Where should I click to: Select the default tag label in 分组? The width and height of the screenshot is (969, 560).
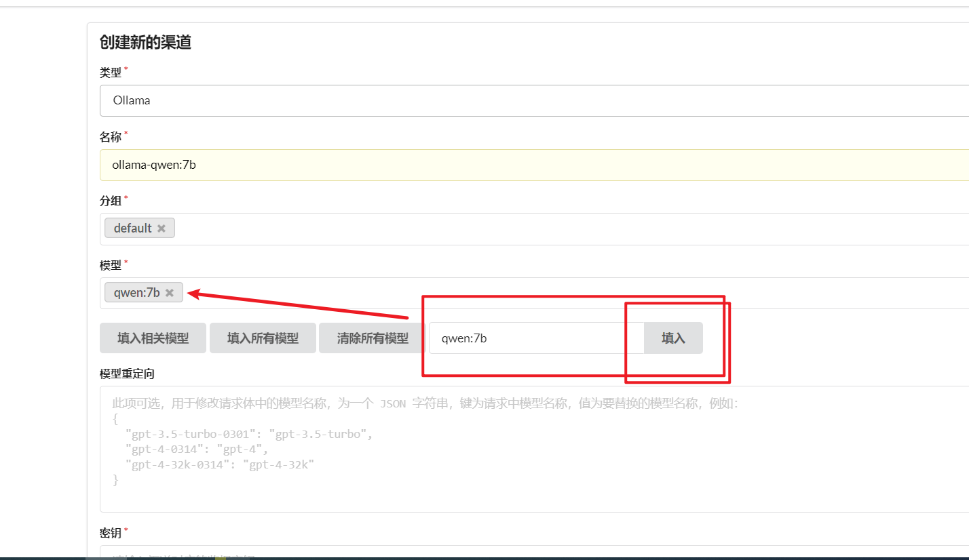[132, 228]
